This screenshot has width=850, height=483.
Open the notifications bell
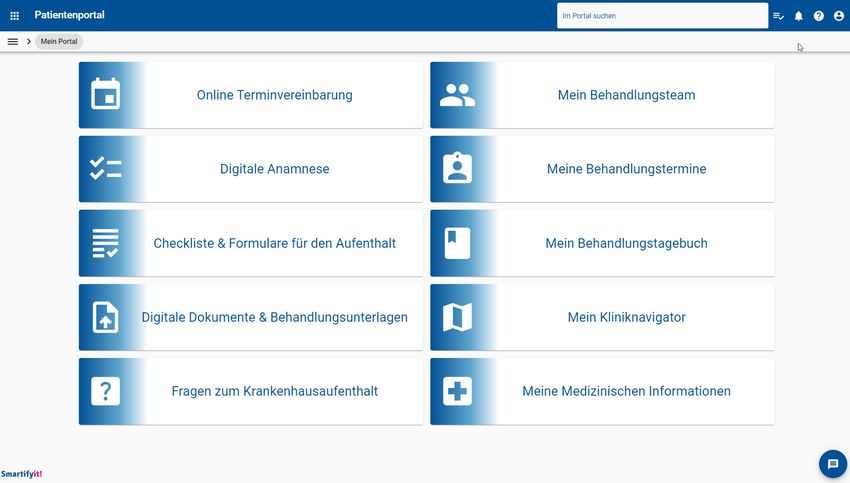(798, 16)
